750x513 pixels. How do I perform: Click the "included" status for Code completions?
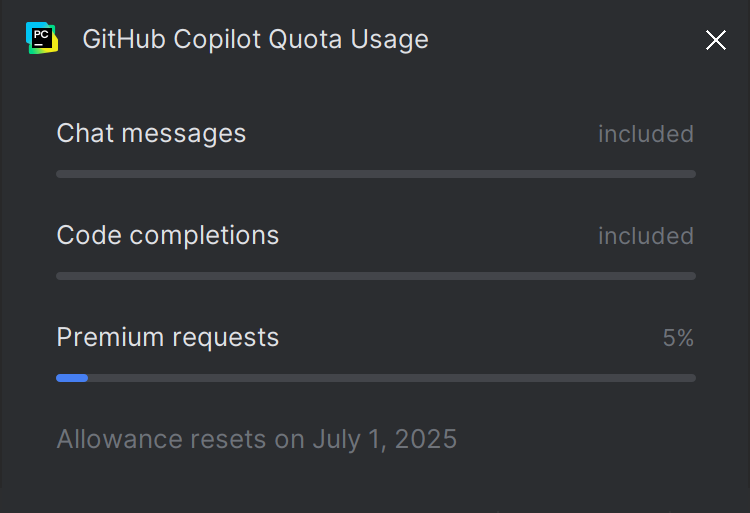pos(646,236)
